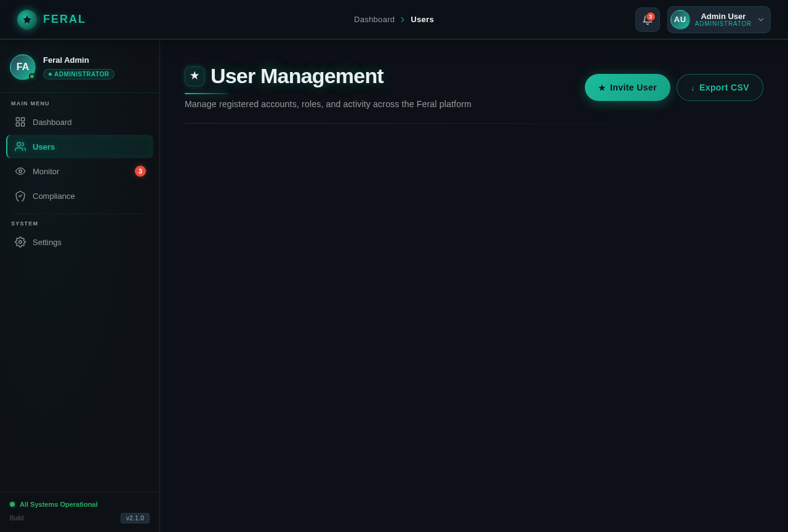Screen dimensions: 788x532
Task: Click the star icon beside User Management
Action: [195, 76]
